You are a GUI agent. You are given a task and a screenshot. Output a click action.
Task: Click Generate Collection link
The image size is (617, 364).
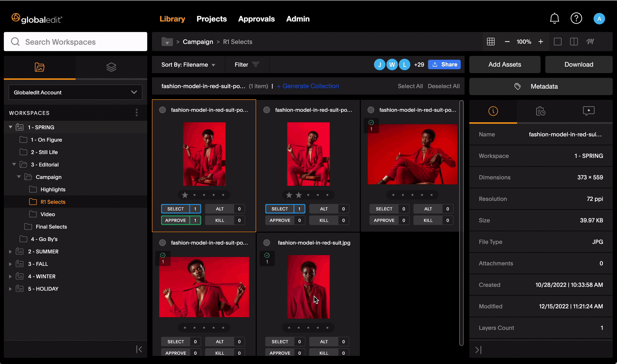pyautogui.click(x=308, y=86)
